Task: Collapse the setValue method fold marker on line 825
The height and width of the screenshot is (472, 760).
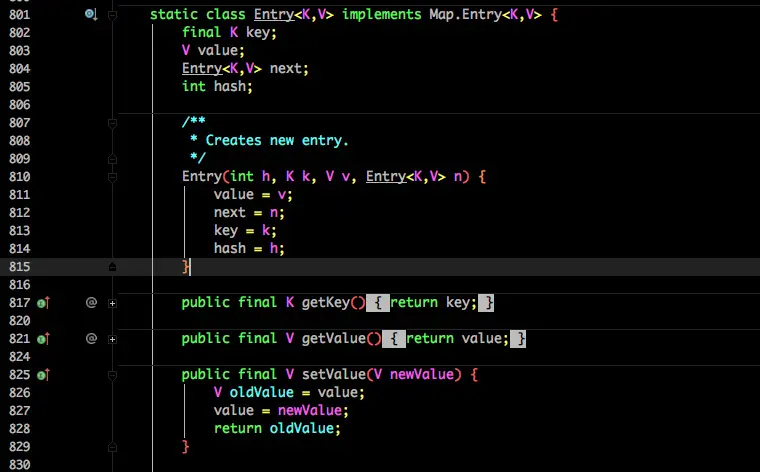Action: pos(112,376)
